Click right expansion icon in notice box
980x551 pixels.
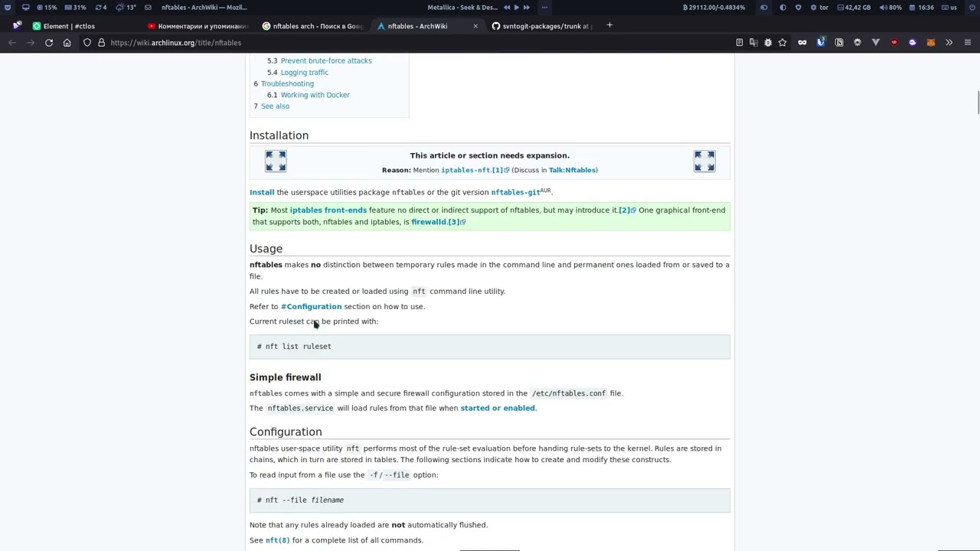[704, 161]
